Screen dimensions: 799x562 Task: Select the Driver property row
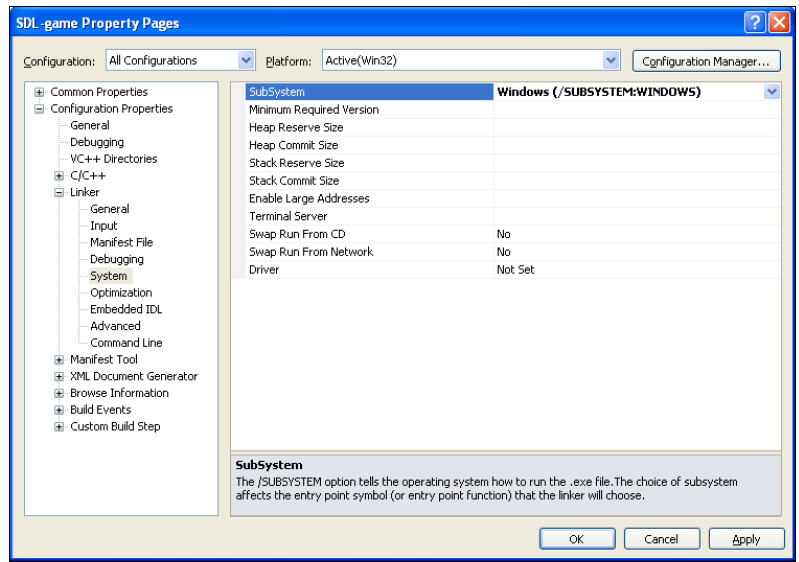[369, 270]
